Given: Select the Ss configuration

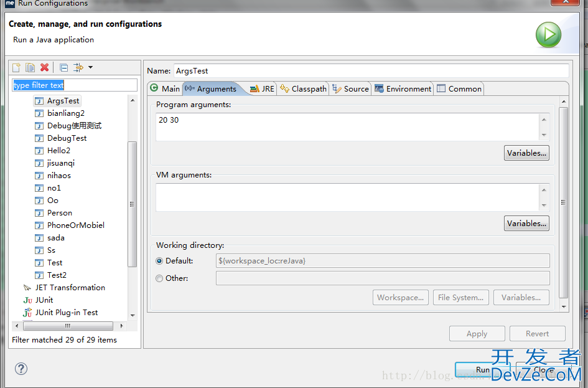Looking at the screenshot, I should pos(52,250).
